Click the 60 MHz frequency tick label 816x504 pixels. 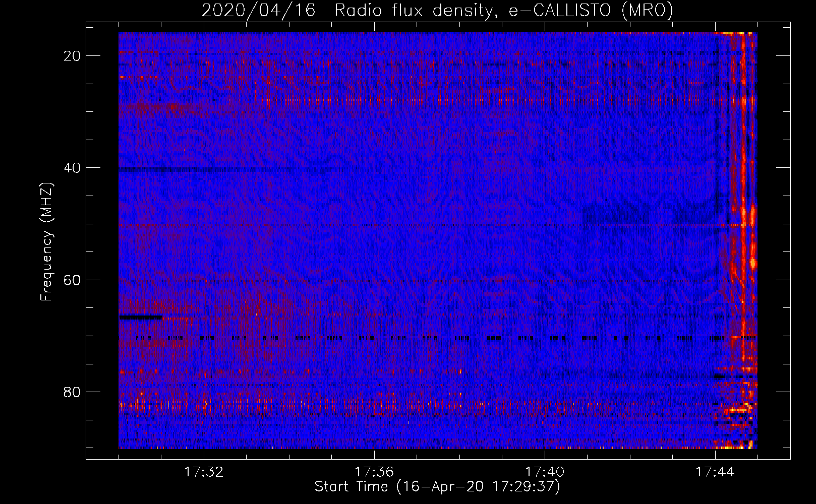(72, 280)
